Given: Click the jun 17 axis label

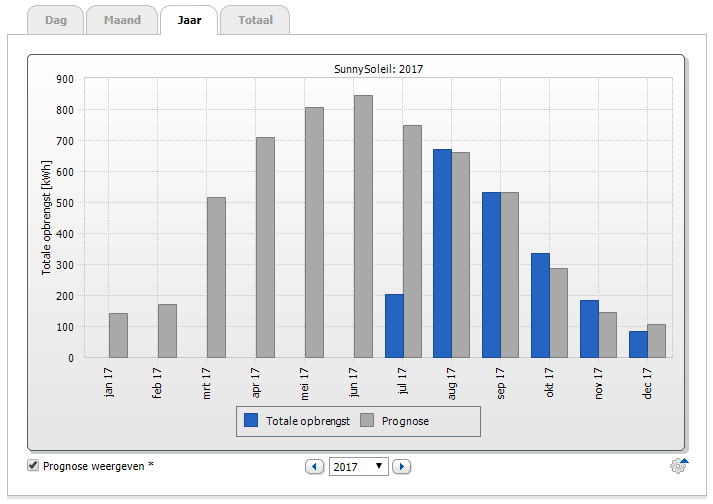Looking at the screenshot, I should (353, 383).
